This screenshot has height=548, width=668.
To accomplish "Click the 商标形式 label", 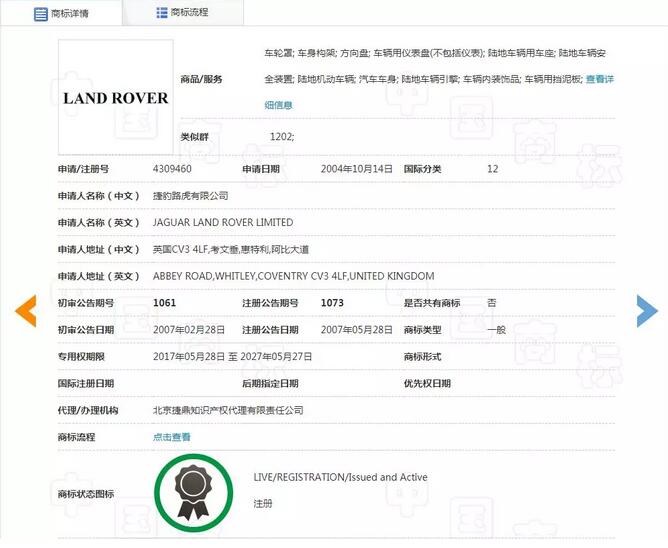I will [x=423, y=357].
